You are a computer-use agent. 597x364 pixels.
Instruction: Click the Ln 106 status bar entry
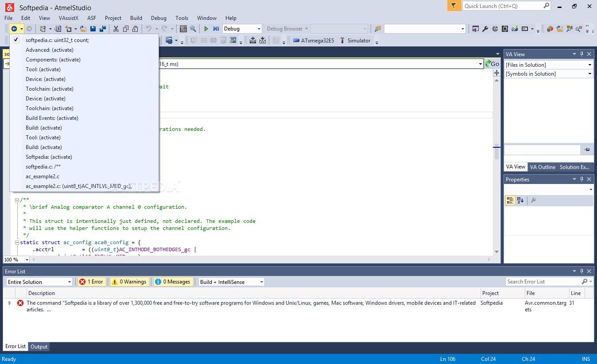click(x=448, y=359)
